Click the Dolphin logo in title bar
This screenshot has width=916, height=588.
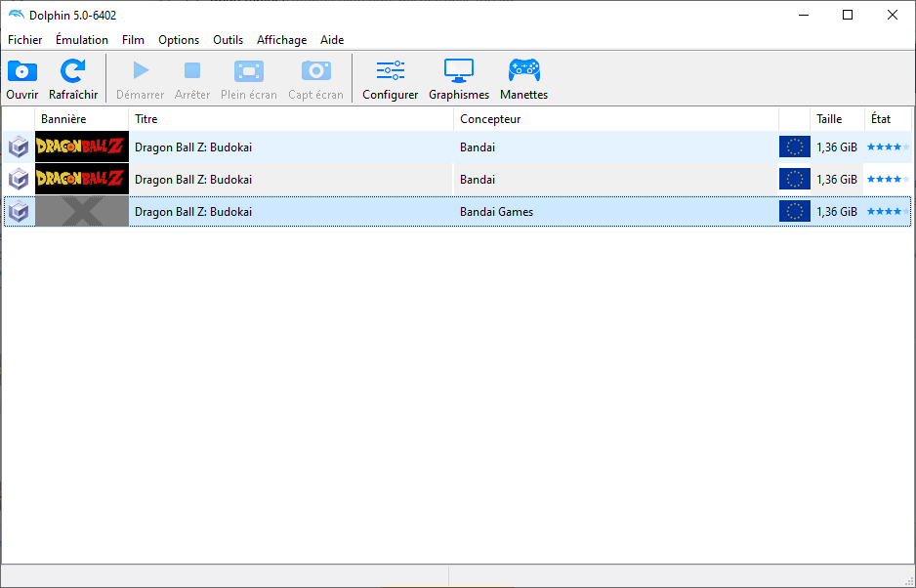(x=17, y=15)
